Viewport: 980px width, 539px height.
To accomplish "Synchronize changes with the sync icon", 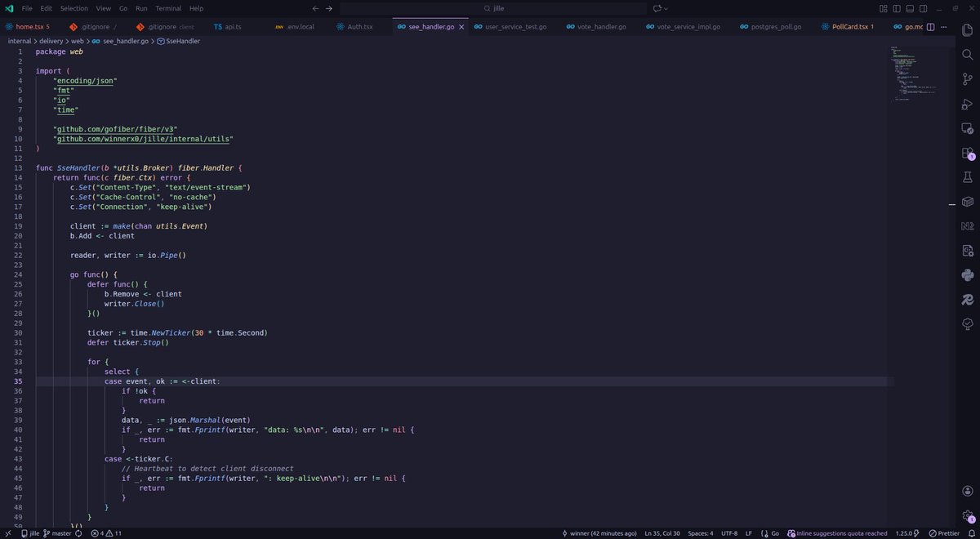I will pos(78,533).
